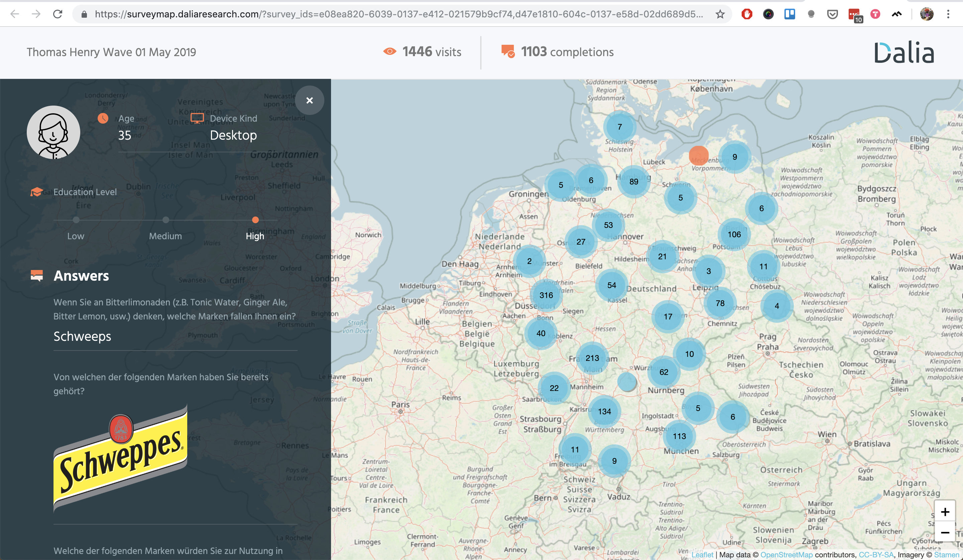Click the respondent avatar picture
This screenshot has height=560, width=963.
(53, 132)
